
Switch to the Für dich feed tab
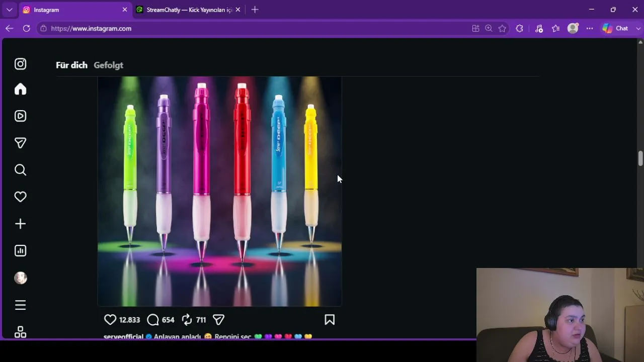coord(71,65)
